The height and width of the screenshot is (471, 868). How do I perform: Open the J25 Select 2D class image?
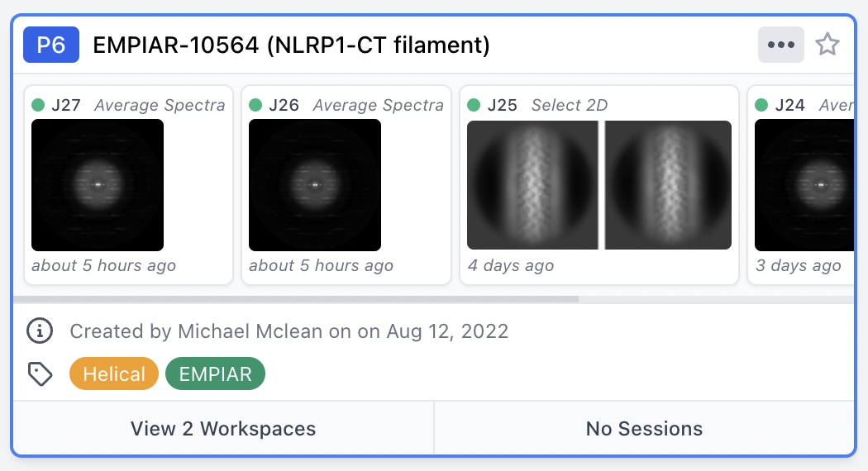coord(599,185)
